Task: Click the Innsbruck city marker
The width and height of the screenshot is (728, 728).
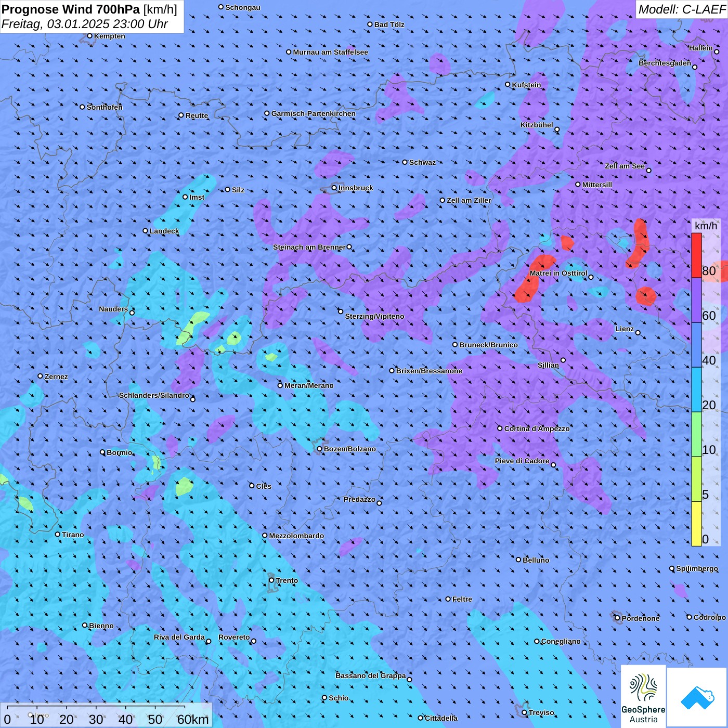Action: point(334,188)
